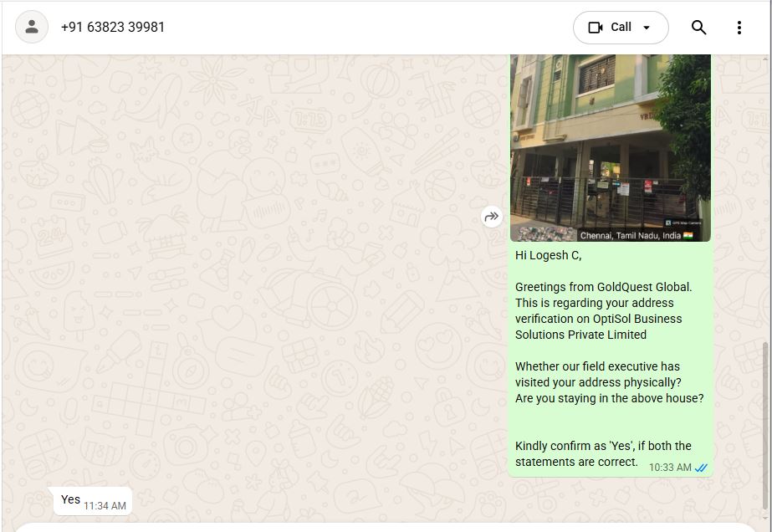Forward the building photo message
This screenshot has width=772, height=532.
(x=491, y=217)
